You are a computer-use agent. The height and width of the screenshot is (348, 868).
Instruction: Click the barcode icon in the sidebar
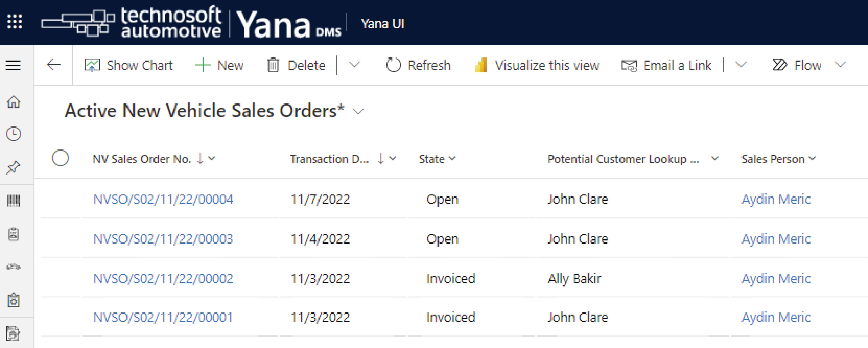coord(14,201)
